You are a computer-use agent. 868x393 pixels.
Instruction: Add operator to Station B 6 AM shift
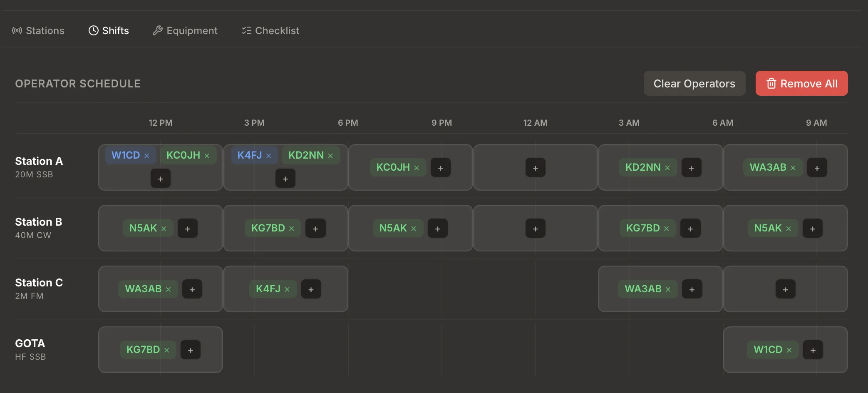813,229
